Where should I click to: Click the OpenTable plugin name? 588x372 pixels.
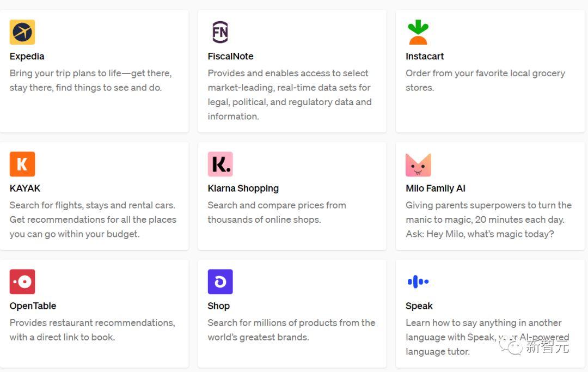point(33,306)
